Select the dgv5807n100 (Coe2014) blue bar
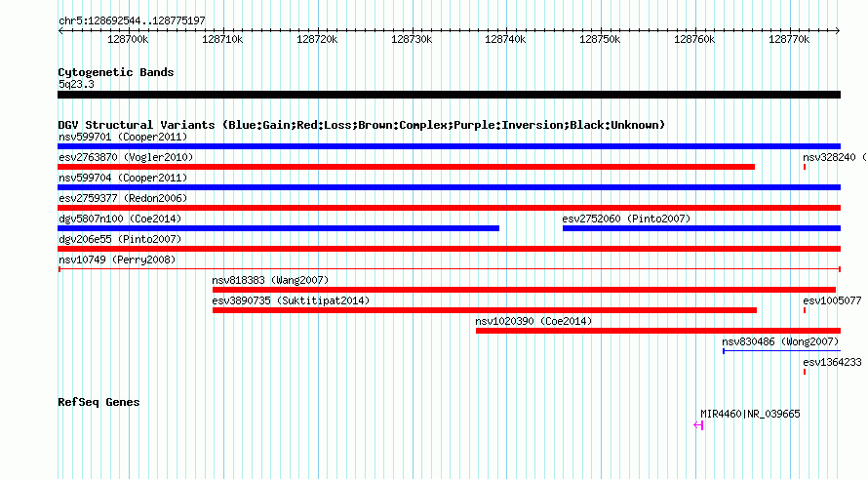 (279, 228)
